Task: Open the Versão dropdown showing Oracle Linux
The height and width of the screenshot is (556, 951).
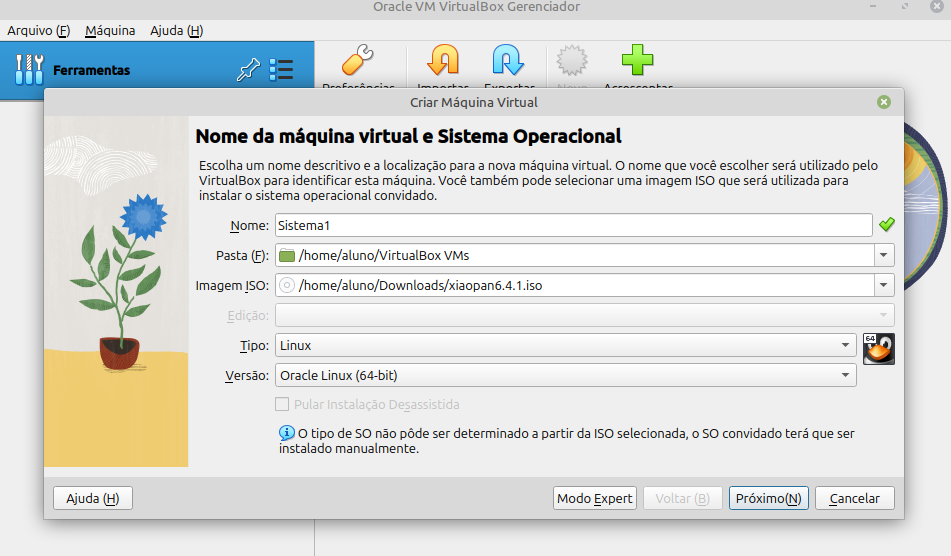Action: [x=846, y=376]
